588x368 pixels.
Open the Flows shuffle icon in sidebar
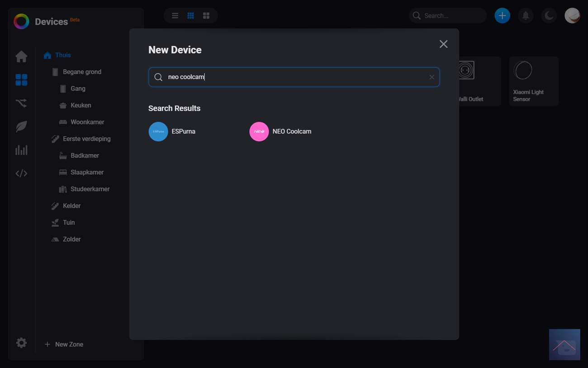(x=21, y=103)
